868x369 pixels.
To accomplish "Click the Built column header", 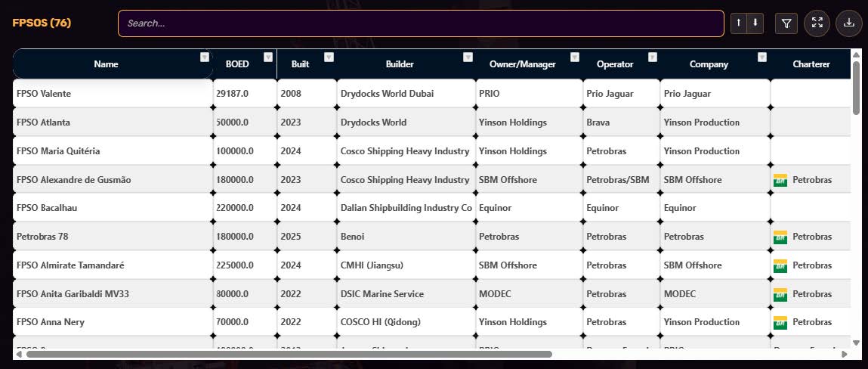I will pos(301,64).
